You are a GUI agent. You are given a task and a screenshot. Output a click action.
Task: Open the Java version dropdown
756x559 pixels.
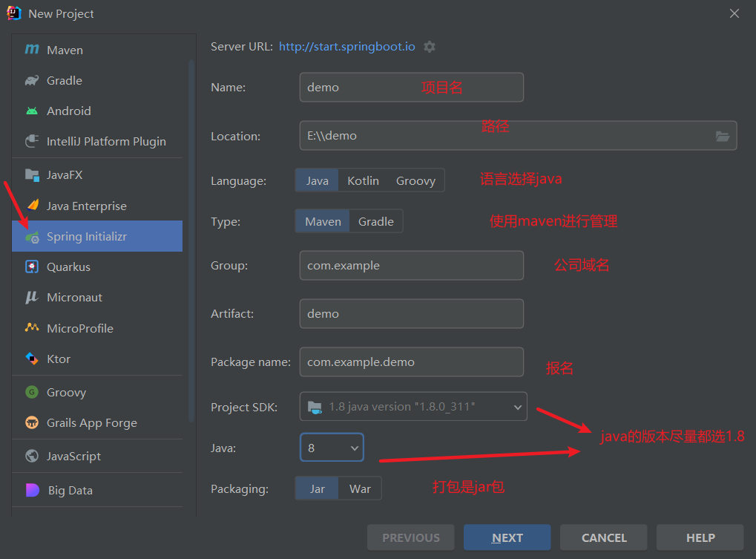click(x=332, y=448)
